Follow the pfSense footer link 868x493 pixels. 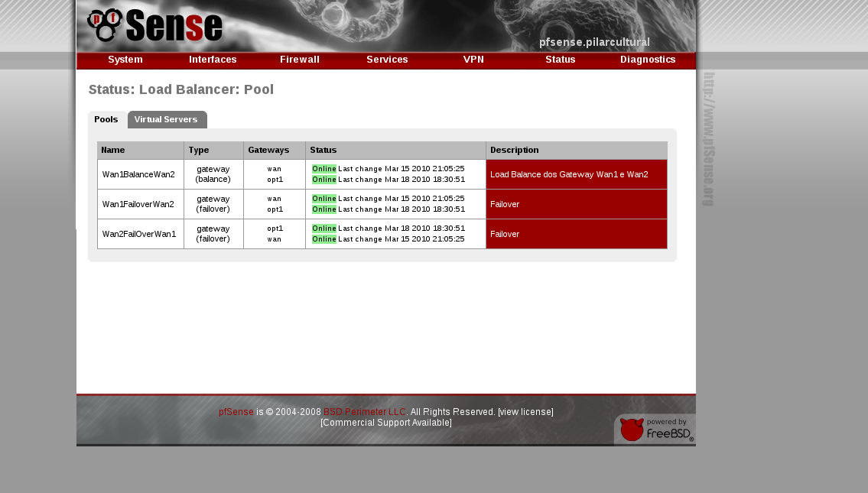tap(236, 412)
